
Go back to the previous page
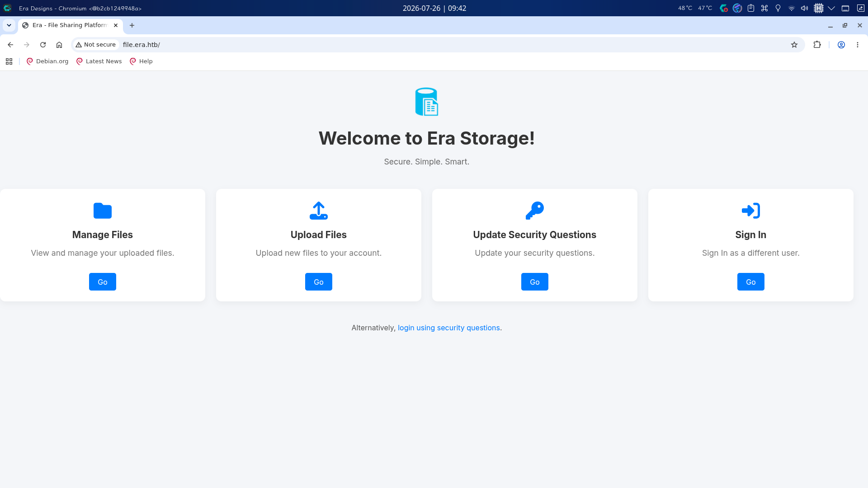[x=10, y=45]
